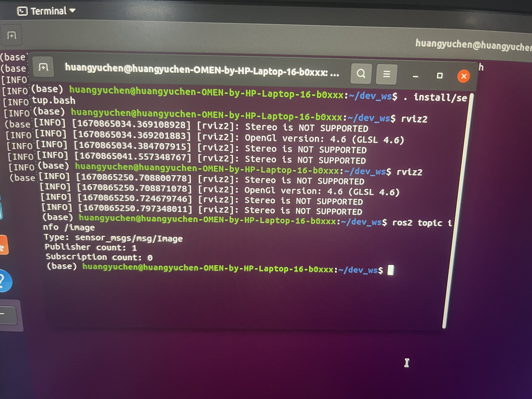Click the 'nfo /image' line
Viewport: 532px width, 399px height.
pos(69,227)
